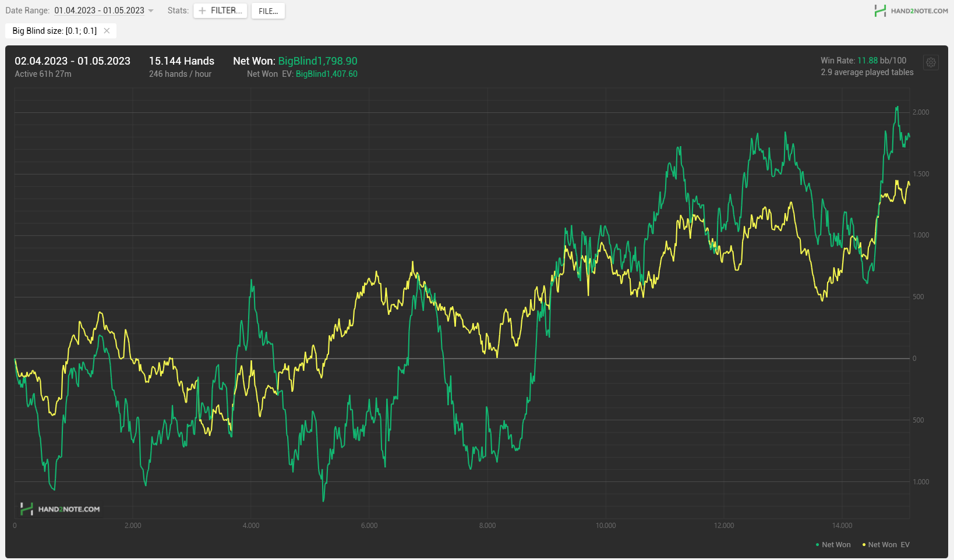Expand the Date Range dropdown
This screenshot has width=954, height=560.
(151, 11)
